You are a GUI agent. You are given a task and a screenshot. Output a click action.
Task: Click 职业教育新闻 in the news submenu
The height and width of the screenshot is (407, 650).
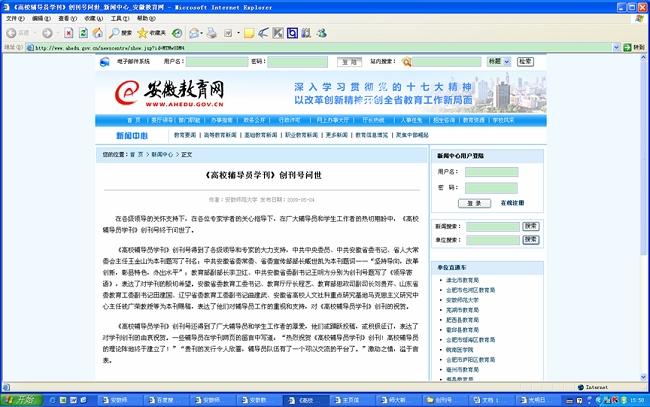pos(301,135)
